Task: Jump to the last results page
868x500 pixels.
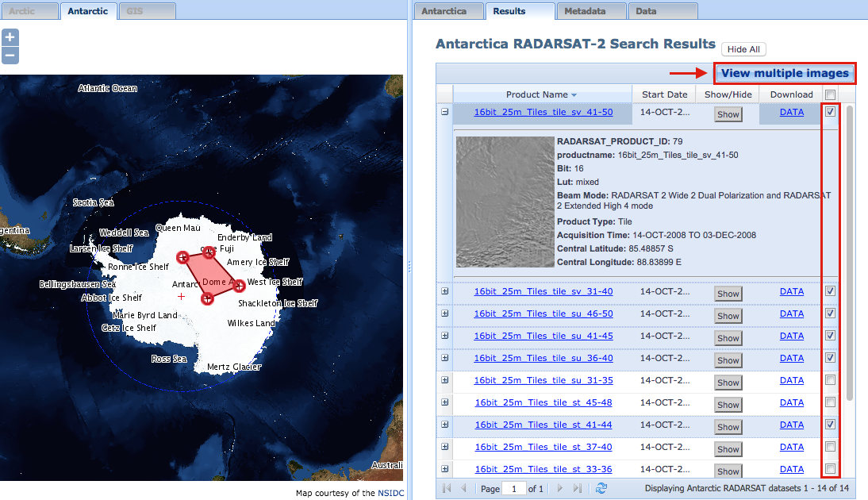Action: tap(577, 489)
